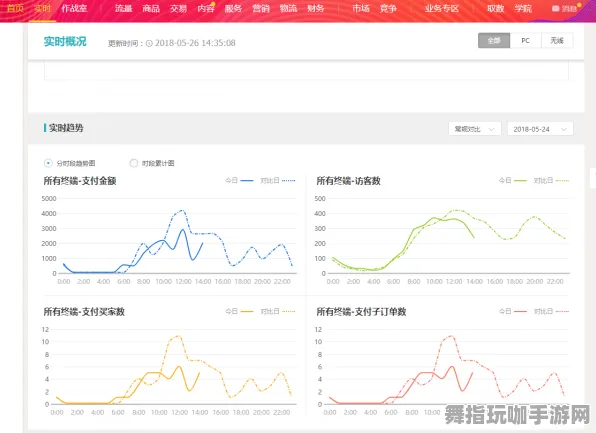Open the 营销 menu item
Screen dimensions: 596x433
pos(261,8)
